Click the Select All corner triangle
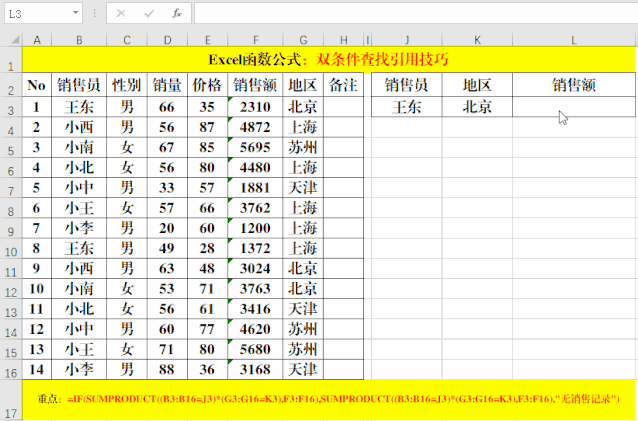 pos(10,40)
